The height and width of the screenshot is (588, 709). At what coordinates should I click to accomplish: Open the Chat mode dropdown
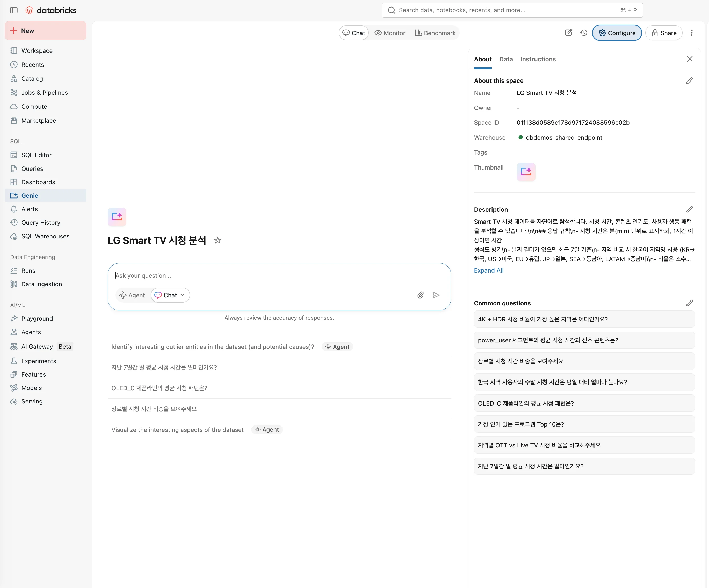pos(170,295)
